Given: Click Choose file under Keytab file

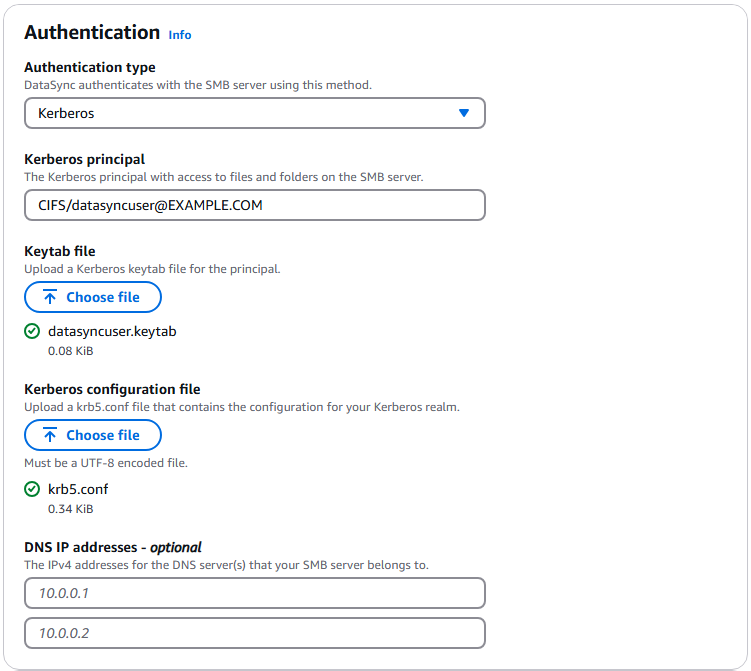Looking at the screenshot, I should click(93, 297).
